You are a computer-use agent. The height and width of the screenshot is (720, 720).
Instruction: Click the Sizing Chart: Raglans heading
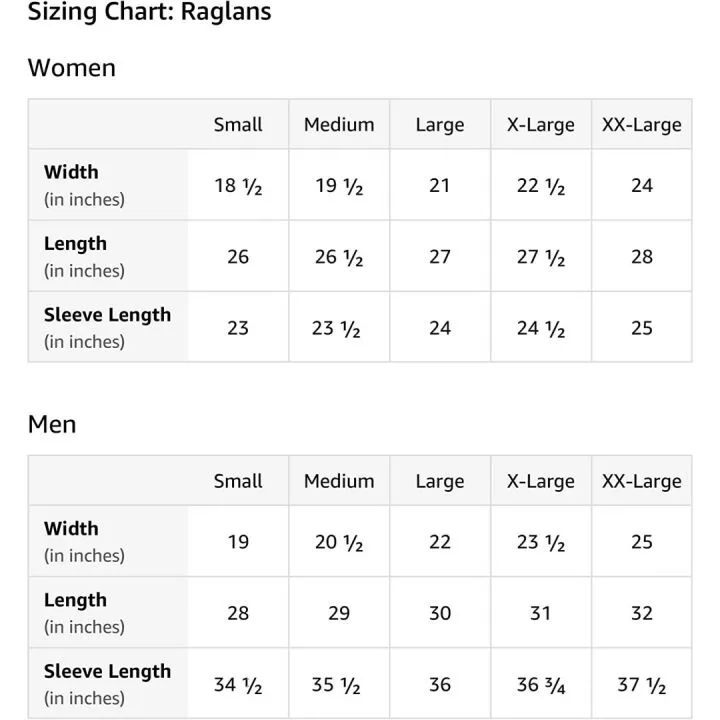coord(149,13)
